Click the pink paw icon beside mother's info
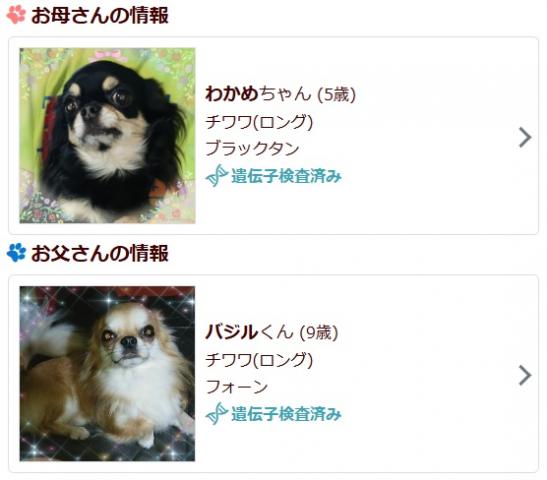The width and height of the screenshot is (547, 480). click(x=16, y=15)
